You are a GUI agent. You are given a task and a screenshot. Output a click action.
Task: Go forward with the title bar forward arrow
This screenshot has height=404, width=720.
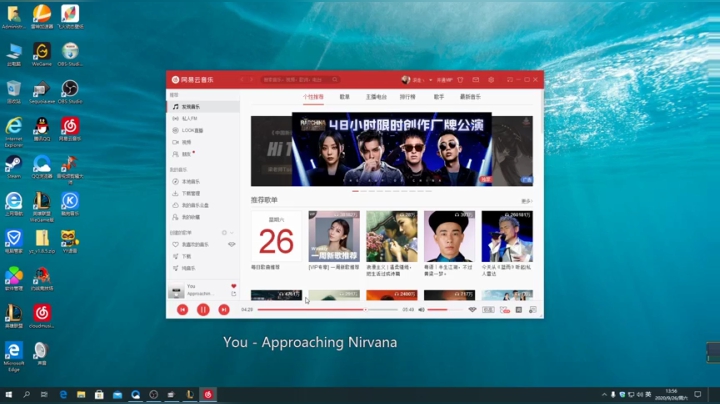[x=252, y=80]
